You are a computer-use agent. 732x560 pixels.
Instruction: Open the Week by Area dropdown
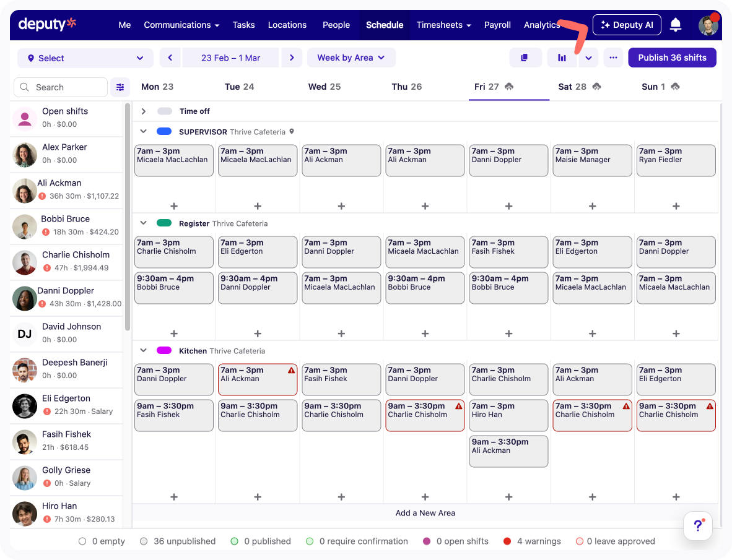click(351, 58)
